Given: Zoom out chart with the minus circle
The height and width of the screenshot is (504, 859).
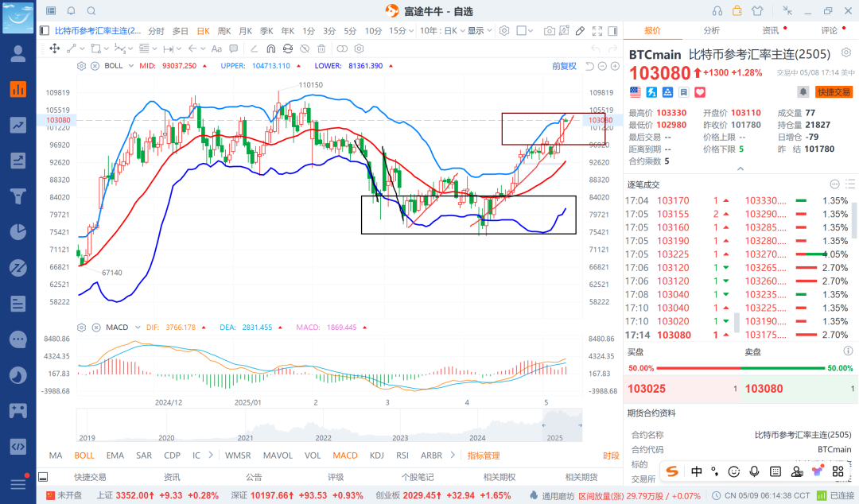Looking at the screenshot, I should (602, 66).
